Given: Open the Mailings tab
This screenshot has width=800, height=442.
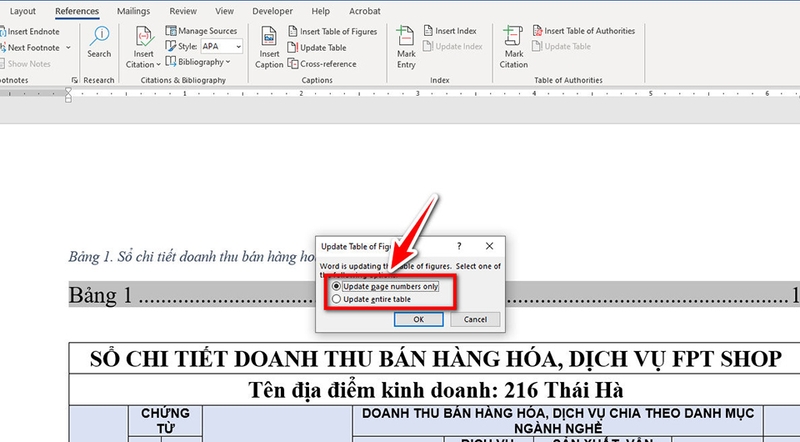Looking at the screenshot, I should pyautogui.click(x=134, y=11).
